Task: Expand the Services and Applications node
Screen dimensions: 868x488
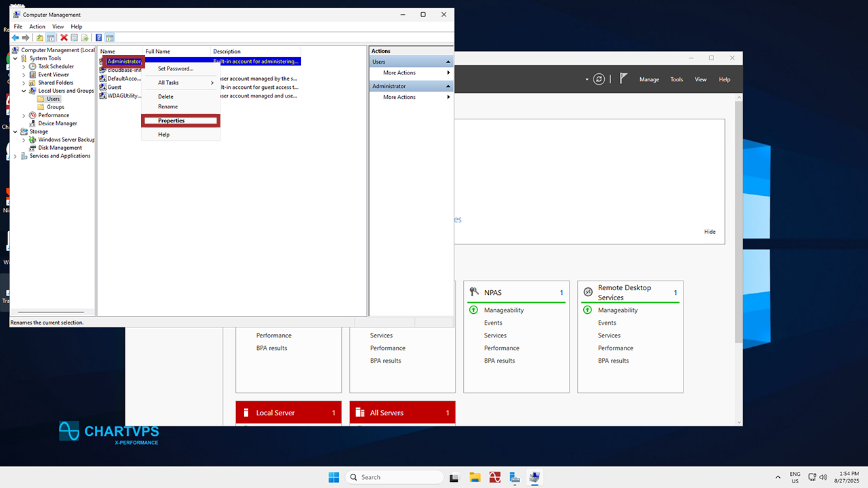Action: pyautogui.click(x=16, y=156)
